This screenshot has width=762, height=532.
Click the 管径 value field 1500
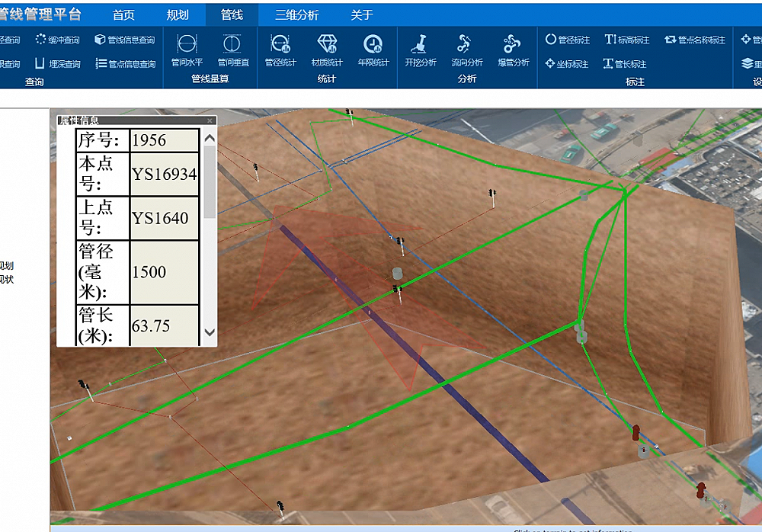(x=164, y=272)
